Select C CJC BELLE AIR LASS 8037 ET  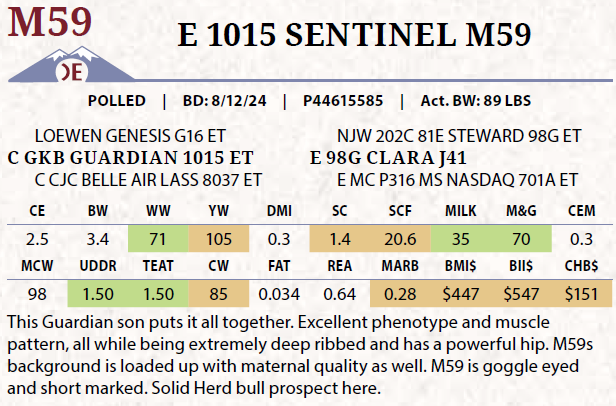148,180
